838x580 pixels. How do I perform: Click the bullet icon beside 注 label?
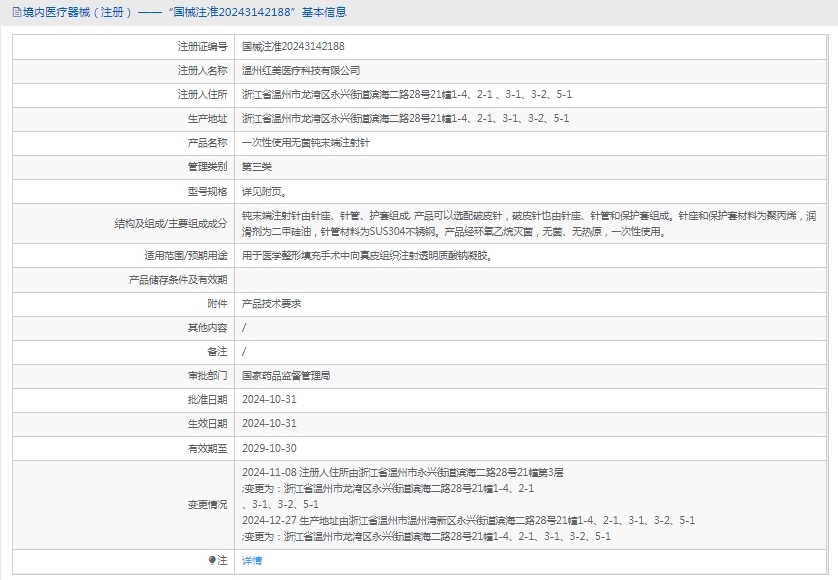click(212, 561)
